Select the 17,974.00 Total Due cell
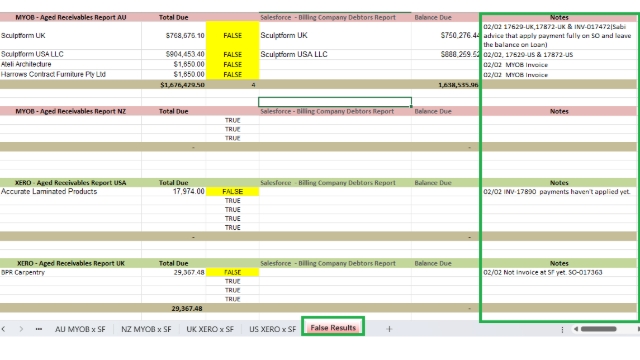The image size is (640, 360). [x=174, y=191]
